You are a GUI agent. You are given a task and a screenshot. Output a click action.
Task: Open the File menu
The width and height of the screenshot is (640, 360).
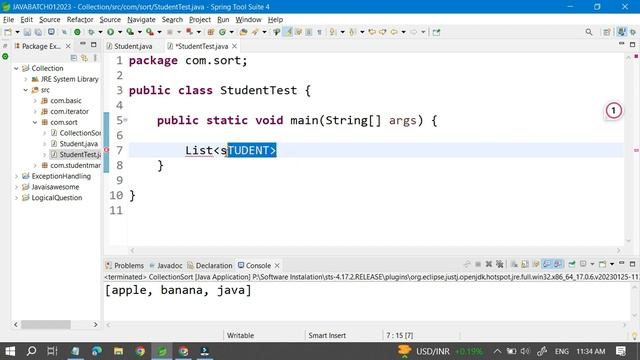[x=8, y=20]
